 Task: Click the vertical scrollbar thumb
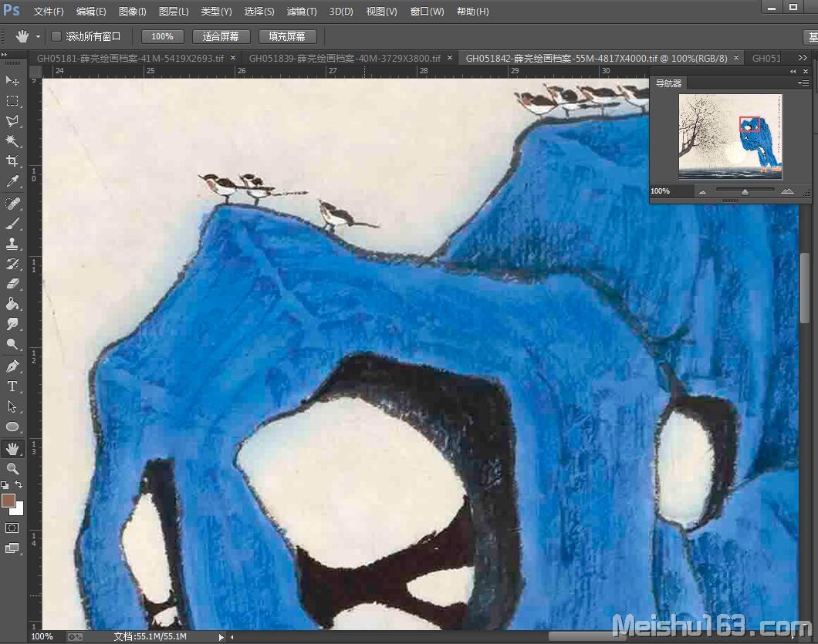coord(805,288)
